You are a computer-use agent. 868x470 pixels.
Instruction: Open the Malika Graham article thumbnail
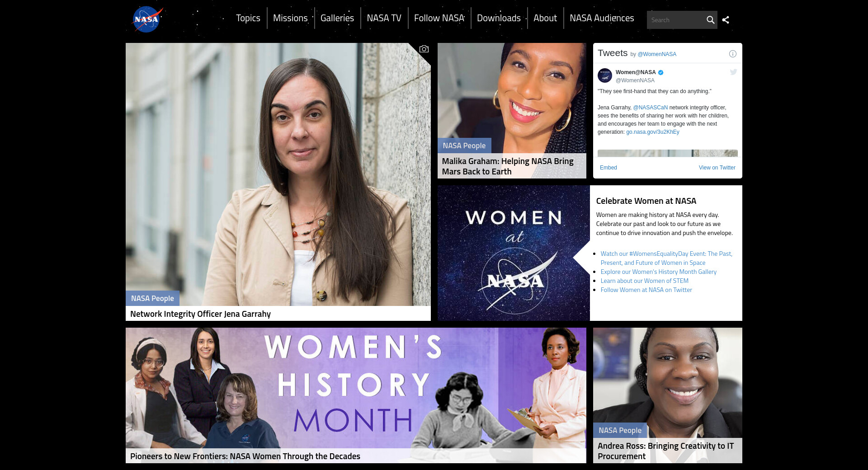point(512,110)
